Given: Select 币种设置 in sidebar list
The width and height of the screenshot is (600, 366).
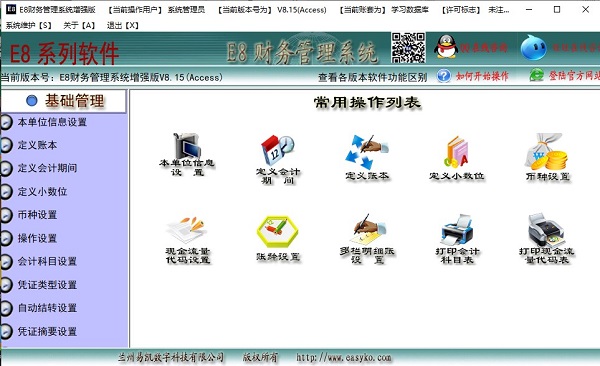Looking at the screenshot, I should (x=37, y=215).
